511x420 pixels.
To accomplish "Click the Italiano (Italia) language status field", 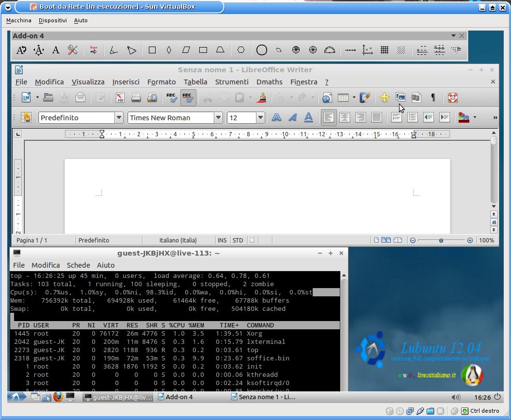I will [178, 241].
